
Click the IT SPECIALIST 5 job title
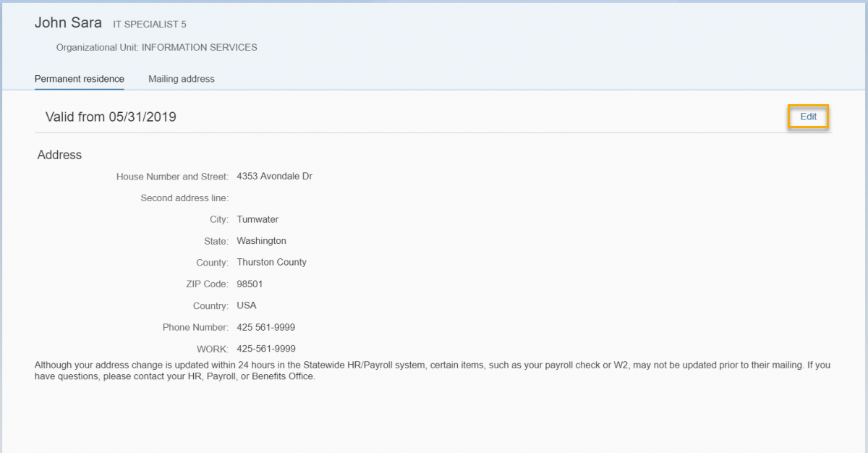[150, 25]
